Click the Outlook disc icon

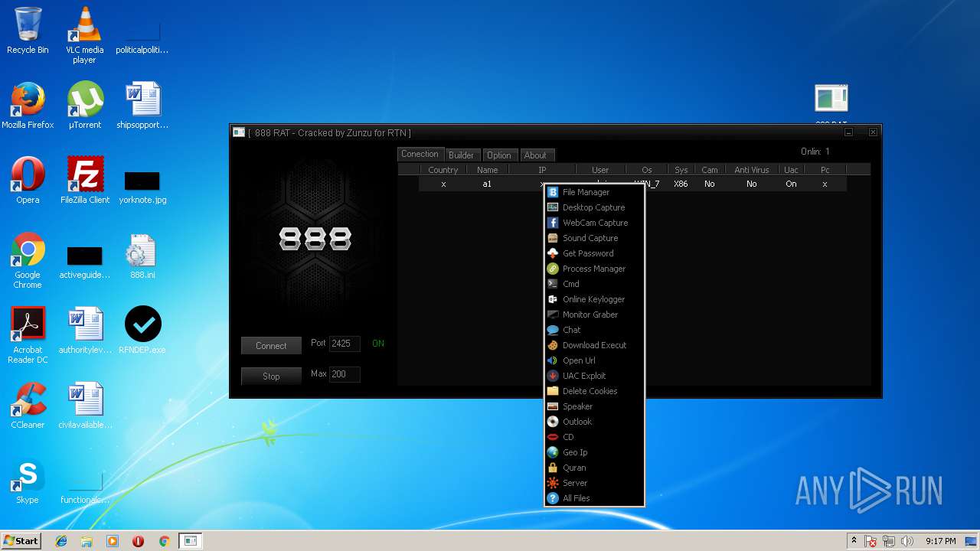point(553,422)
